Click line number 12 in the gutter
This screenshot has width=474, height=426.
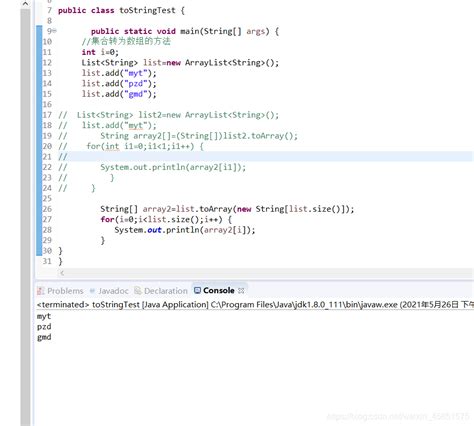47,63
